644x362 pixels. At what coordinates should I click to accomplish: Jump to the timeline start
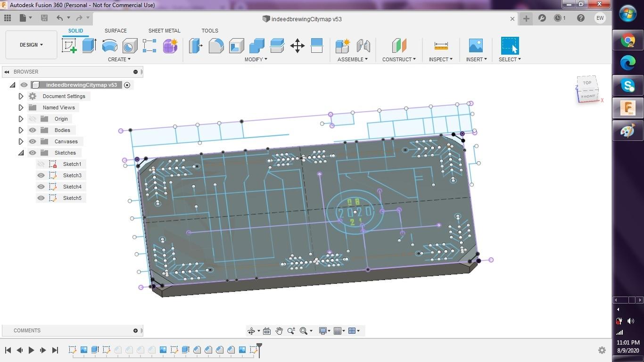[8, 350]
